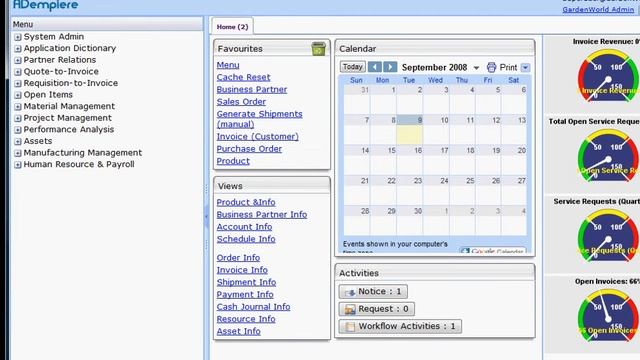Open the Notice : 1 activity button
Image resolution: width=640 pixels, height=360 pixels.
click(373, 291)
